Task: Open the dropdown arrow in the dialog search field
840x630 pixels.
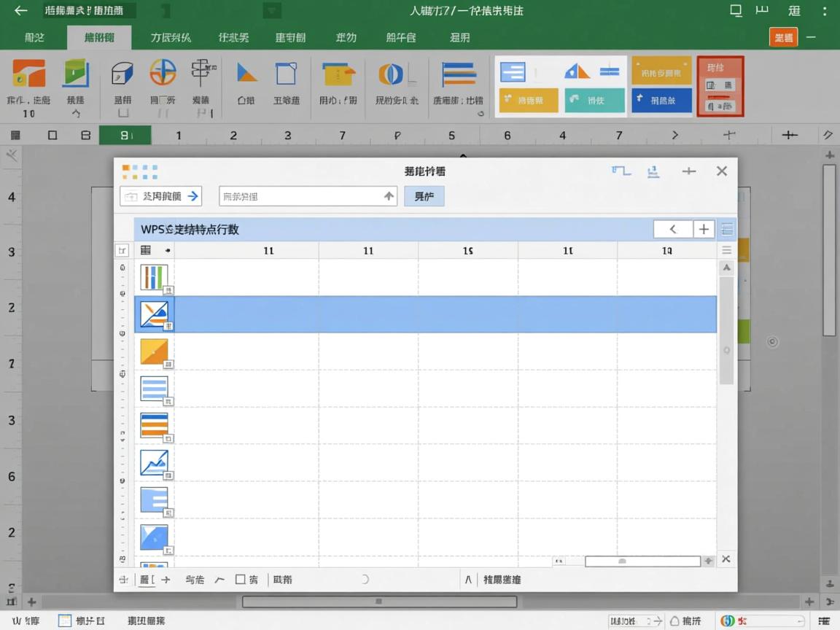Action: (389, 196)
